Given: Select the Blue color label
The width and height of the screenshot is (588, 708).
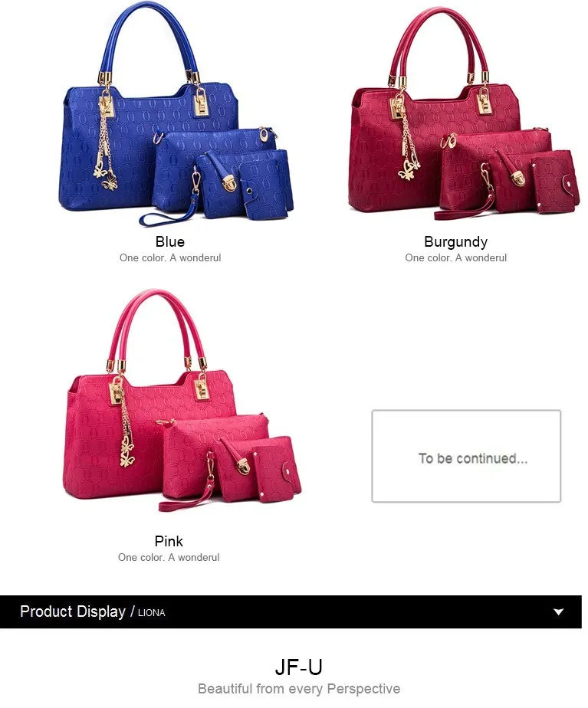Looking at the screenshot, I should click(x=169, y=241).
